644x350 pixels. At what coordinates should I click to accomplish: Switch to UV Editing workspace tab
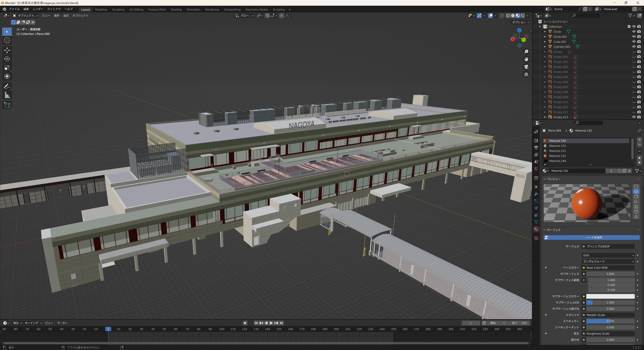click(x=136, y=10)
